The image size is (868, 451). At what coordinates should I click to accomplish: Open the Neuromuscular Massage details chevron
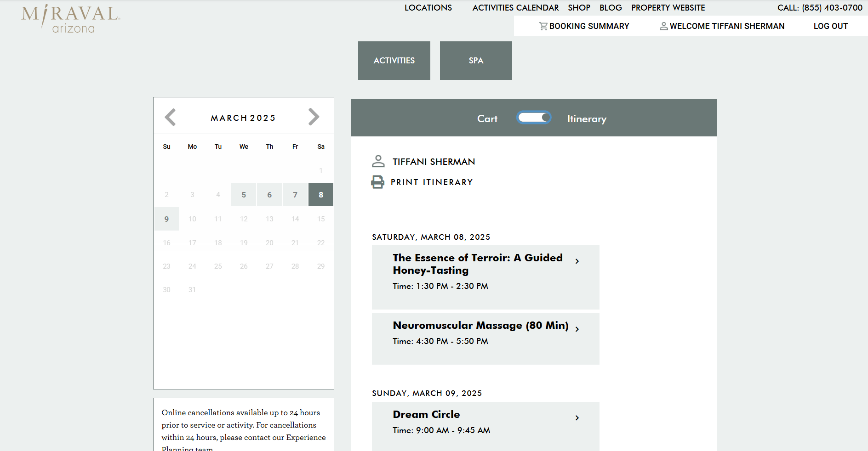pyautogui.click(x=577, y=328)
